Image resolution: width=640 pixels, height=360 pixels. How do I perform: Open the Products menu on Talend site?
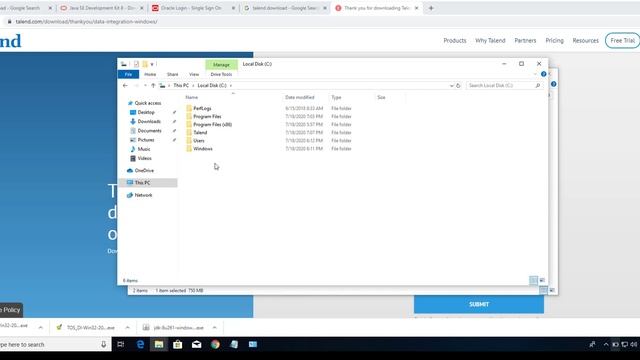tap(455, 40)
